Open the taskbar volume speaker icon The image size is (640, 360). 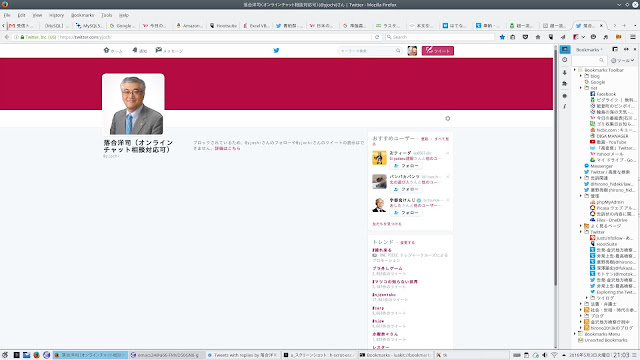coord(545,355)
